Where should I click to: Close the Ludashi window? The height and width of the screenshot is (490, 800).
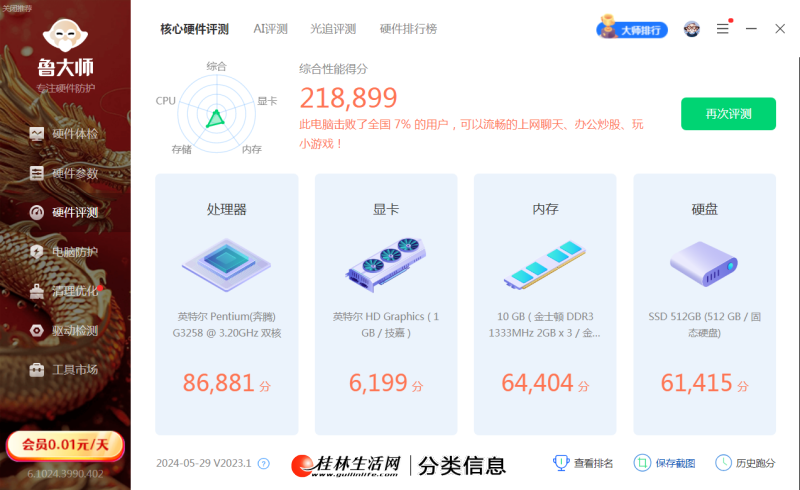(x=780, y=29)
